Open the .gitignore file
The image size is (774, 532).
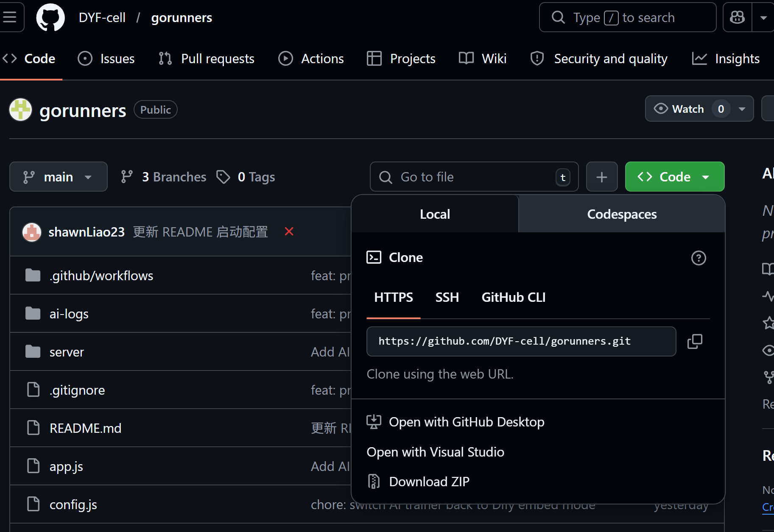click(x=77, y=390)
